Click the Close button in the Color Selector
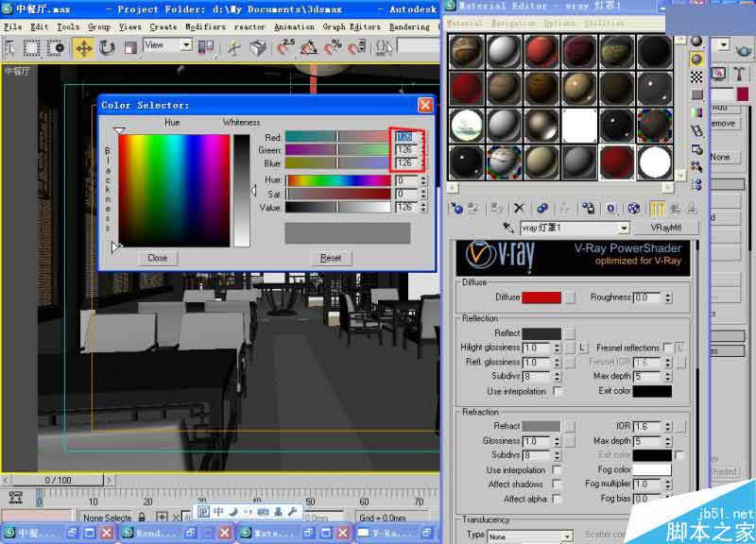 [x=157, y=257]
